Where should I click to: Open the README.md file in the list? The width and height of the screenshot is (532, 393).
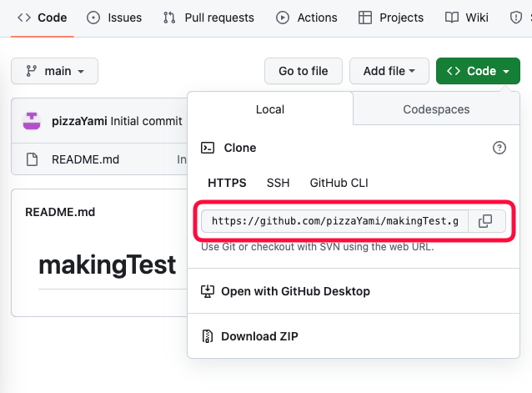(85, 159)
